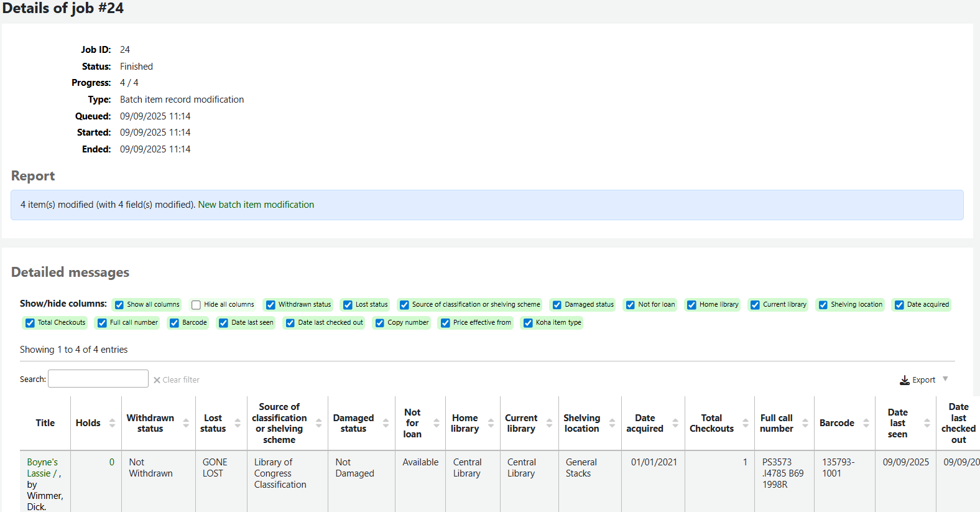
Task: Click the Export download icon
Action: [x=905, y=380]
